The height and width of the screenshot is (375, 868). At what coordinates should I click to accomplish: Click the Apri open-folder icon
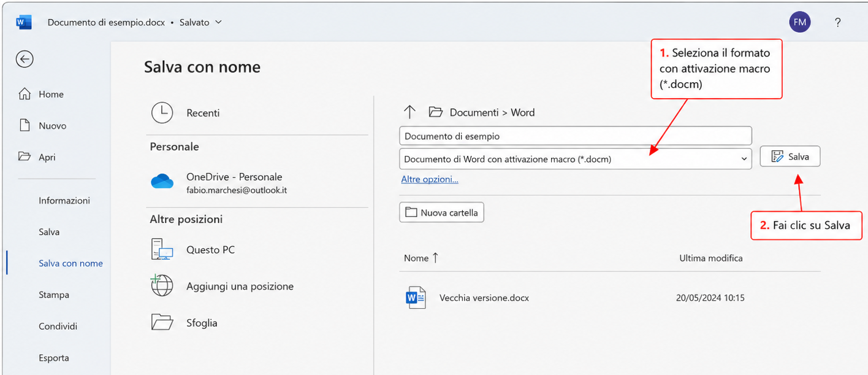tap(25, 157)
